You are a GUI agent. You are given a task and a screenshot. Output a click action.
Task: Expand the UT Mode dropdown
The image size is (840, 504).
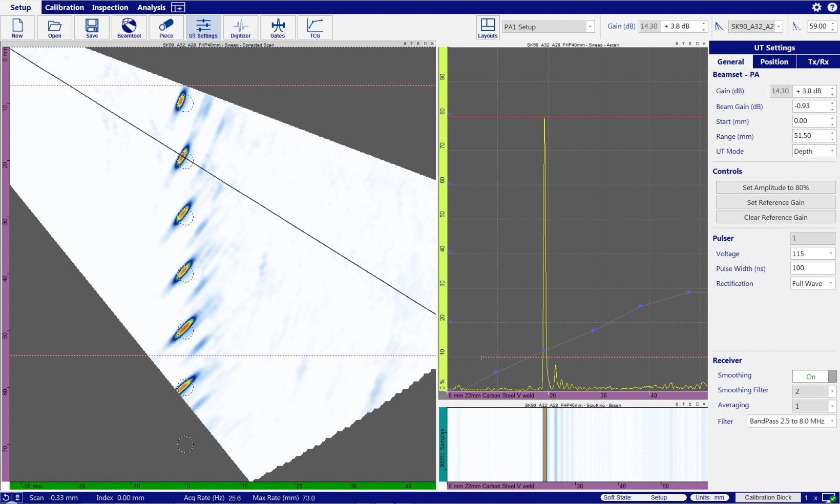pyautogui.click(x=814, y=151)
